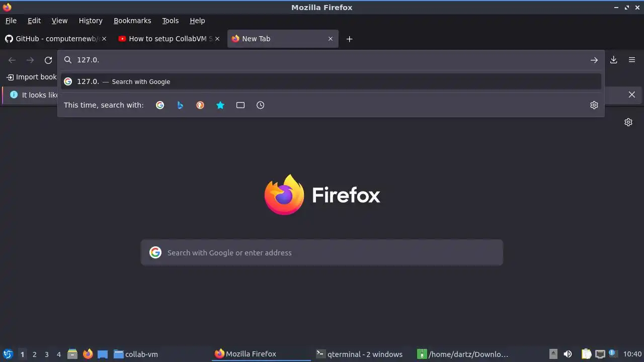Search this time with Google icon
Image resolution: width=644 pixels, height=362 pixels.
160,105
